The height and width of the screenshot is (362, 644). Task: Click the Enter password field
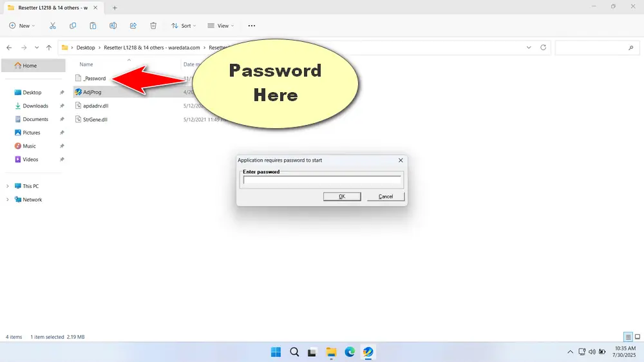tap(322, 180)
